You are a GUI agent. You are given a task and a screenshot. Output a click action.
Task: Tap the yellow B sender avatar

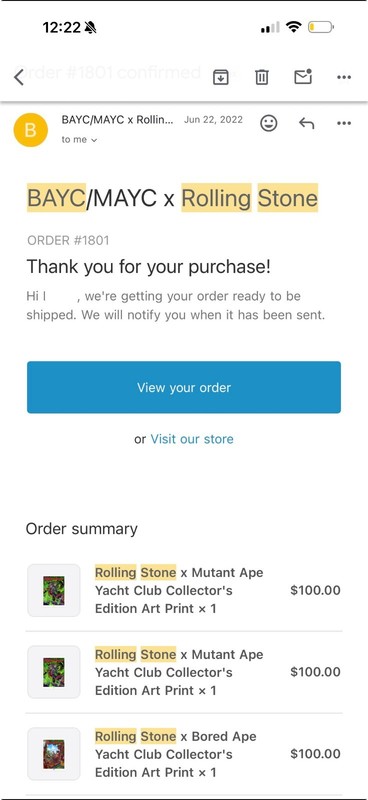[31, 130]
